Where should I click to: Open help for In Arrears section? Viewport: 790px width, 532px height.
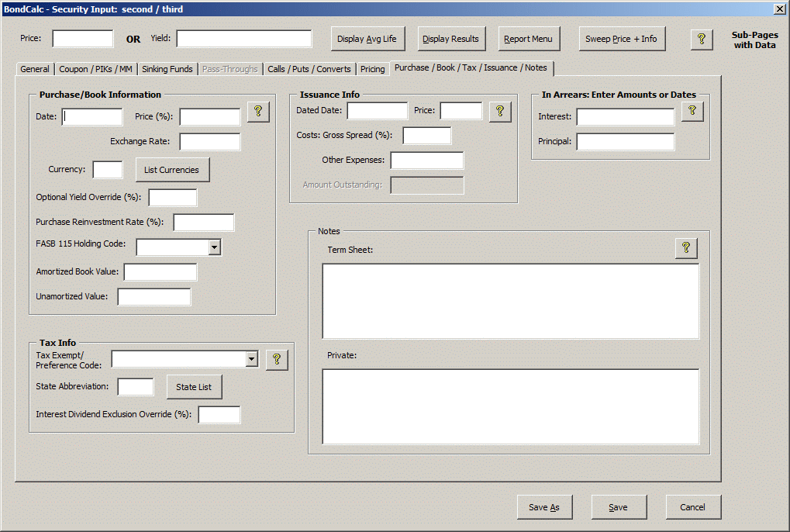tap(692, 112)
